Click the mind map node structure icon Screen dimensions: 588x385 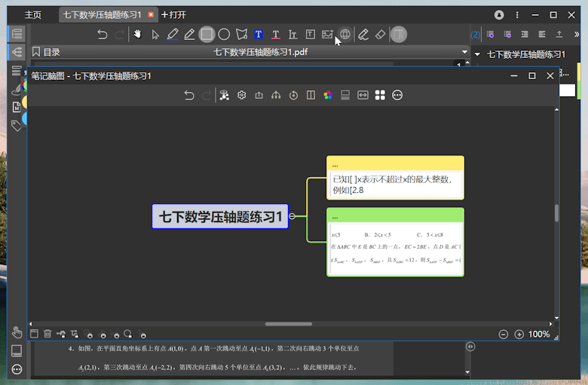click(x=224, y=95)
